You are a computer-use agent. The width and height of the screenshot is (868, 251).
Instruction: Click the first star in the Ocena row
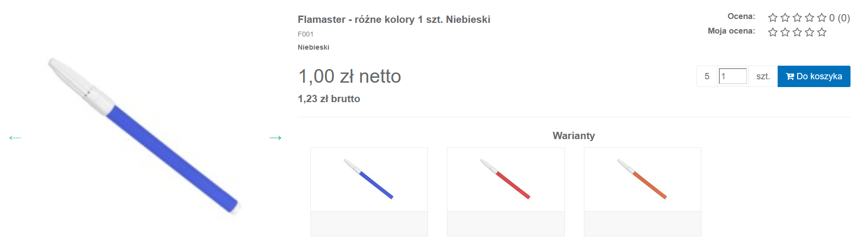tap(773, 18)
